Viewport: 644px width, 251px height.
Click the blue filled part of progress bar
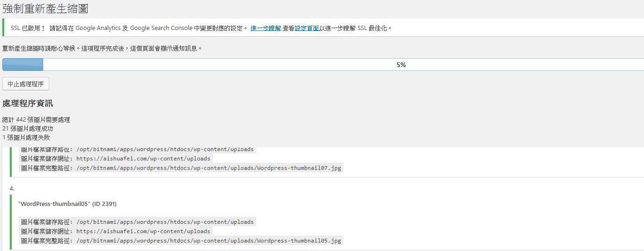[22, 65]
